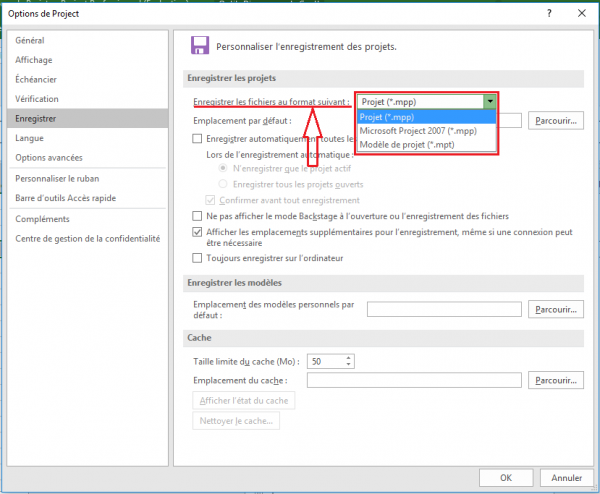Click Parcourir next to cache location
This screenshot has height=494, width=600.
(556, 381)
